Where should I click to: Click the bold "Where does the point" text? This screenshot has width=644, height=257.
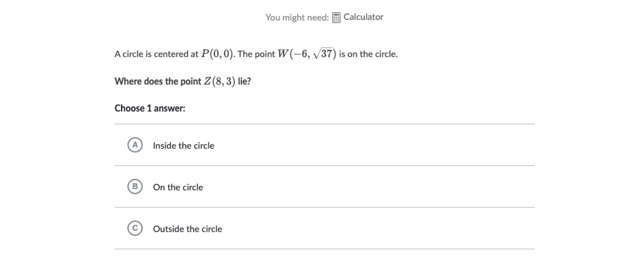pos(157,81)
